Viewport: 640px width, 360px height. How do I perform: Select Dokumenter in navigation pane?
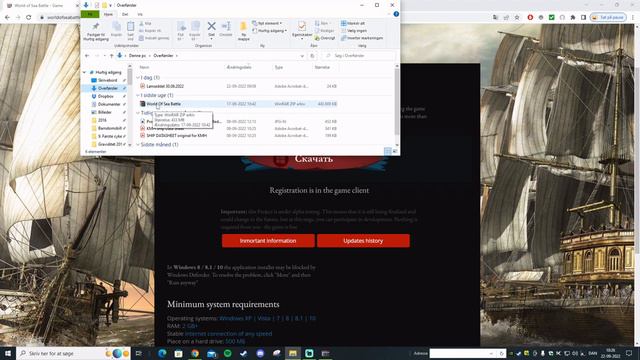(109, 104)
